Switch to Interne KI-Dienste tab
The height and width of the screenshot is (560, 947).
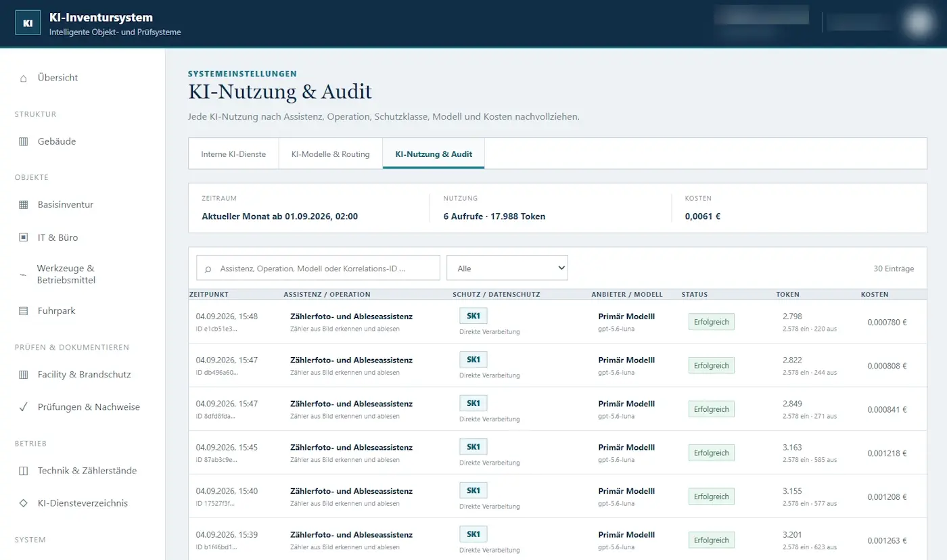tap(233, 154)
